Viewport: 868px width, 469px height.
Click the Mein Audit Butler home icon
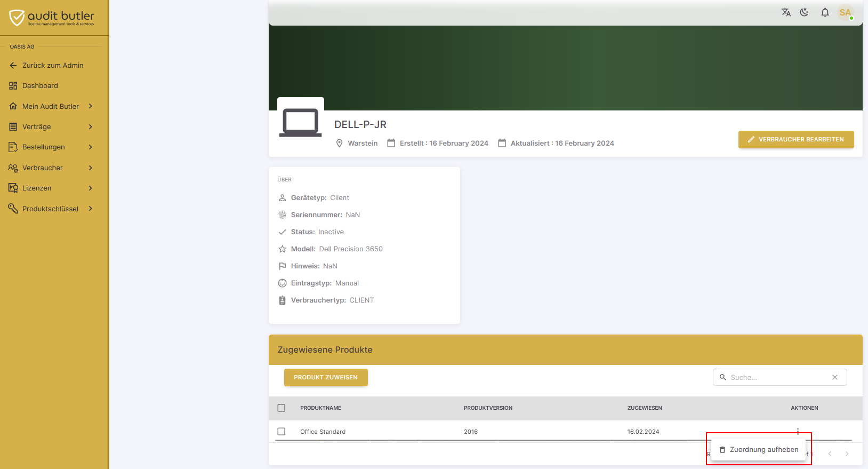[x=13, y=106]
